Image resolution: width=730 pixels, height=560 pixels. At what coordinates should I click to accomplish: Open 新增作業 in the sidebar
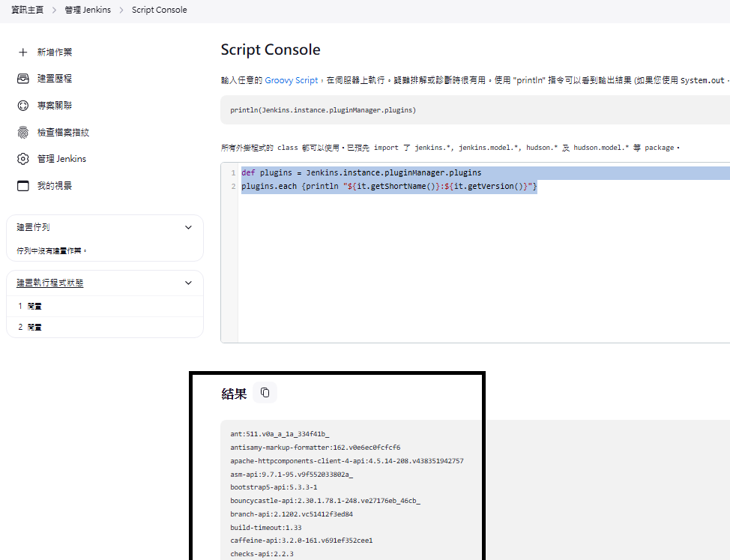[x=55, y=52]
